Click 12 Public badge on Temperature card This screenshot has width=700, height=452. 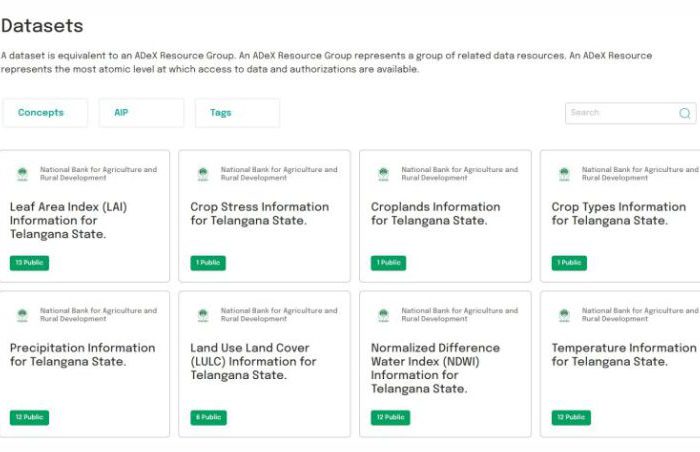pos(571,417)
